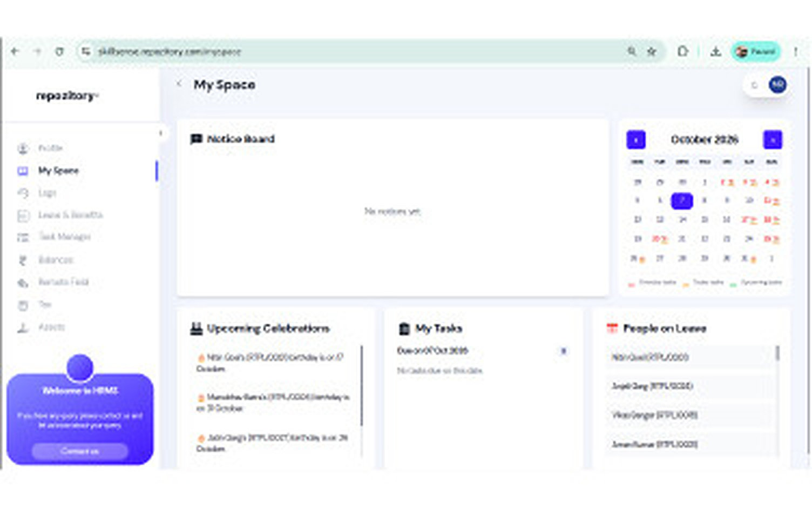
Task: Click the October month heading in the calendar
Action: [704, 140]
